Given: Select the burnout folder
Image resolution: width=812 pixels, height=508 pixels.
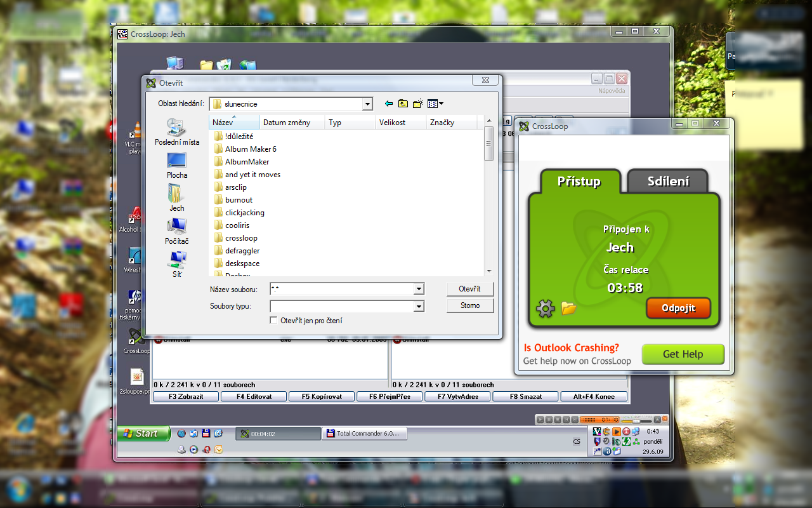Looking at the screenshot, I should [233, 199].
